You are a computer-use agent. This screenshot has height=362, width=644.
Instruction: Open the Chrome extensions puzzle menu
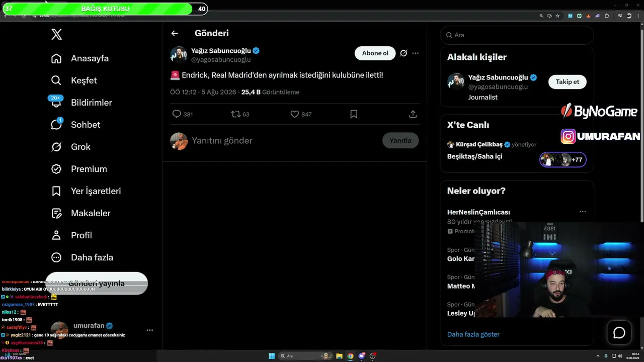pos(606,16)
